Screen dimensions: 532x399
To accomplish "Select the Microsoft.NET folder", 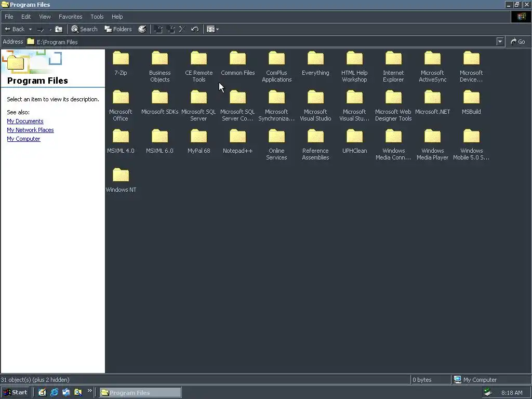I will click(x=433, y=103).
